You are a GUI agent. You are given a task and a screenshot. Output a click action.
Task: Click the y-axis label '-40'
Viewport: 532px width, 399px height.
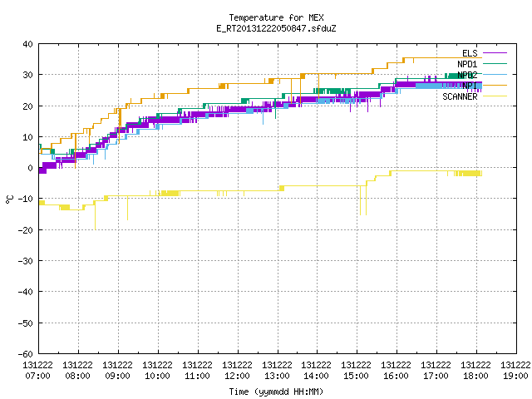[x=26, y=292]
